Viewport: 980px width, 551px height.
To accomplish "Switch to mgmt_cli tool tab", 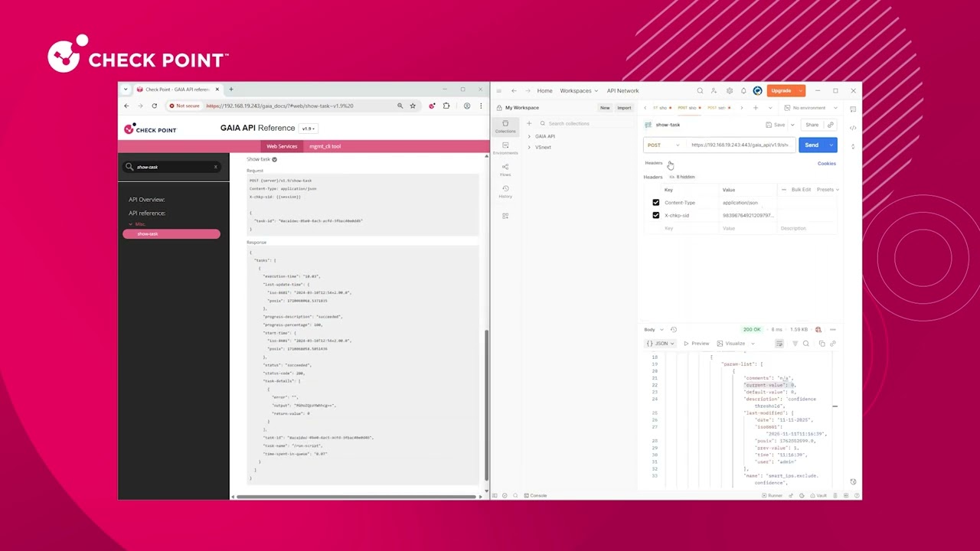I will [325, 146].
